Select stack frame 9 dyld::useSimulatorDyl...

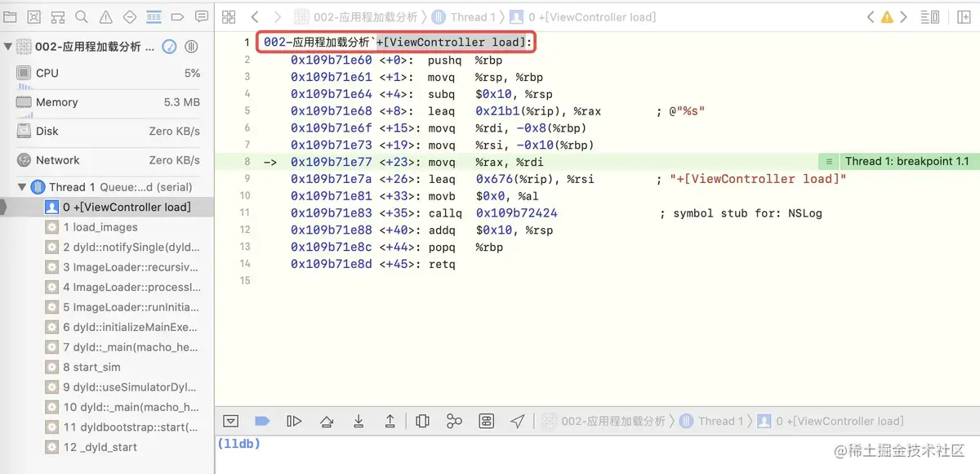click(x=107, y=387)
